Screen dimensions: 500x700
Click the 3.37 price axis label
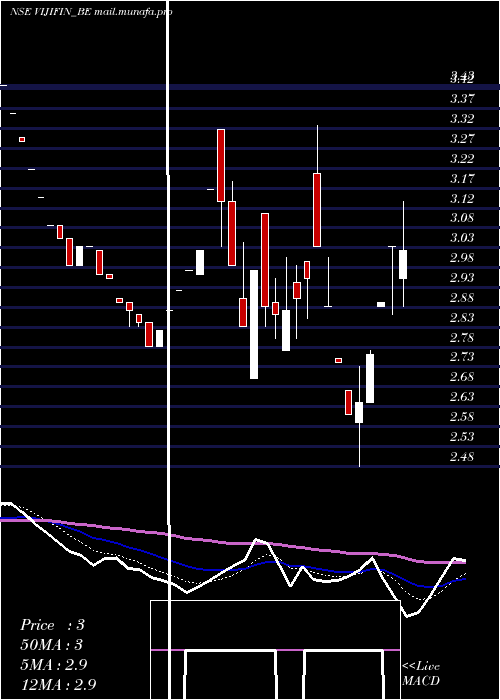pyautogui.click(x=462, y=99)
